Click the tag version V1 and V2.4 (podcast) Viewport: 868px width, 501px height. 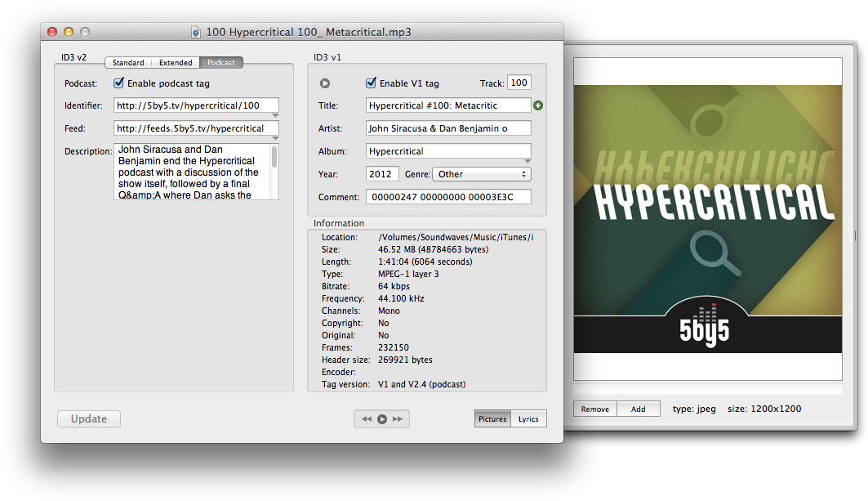tap(422, 384)
